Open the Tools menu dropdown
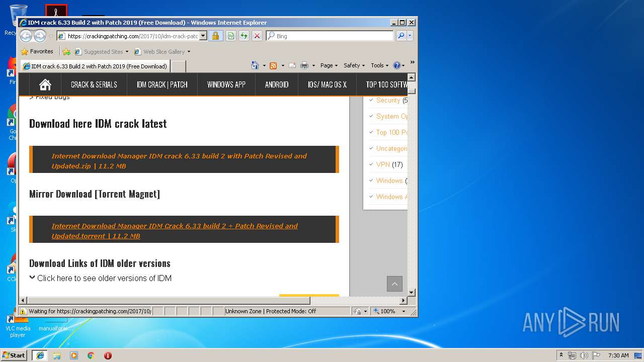This screenshot has height=362, width=644. click(x=380, y=65)
